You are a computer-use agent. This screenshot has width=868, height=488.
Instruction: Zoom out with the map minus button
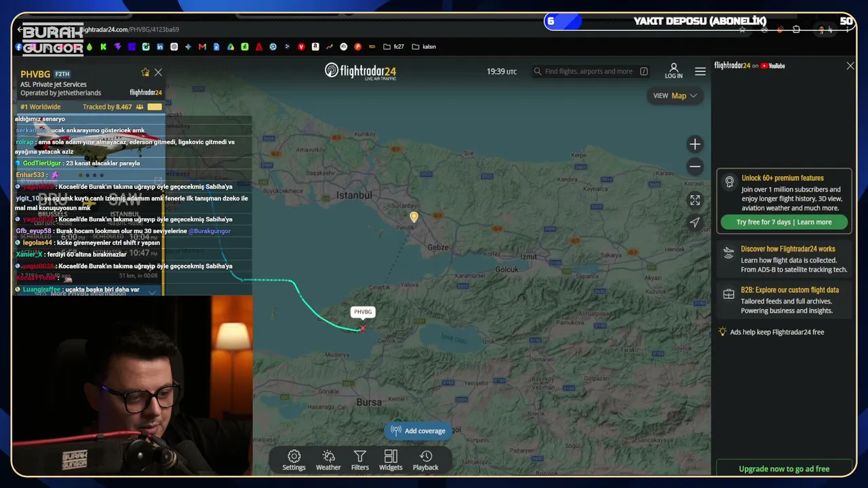pyautogui.click(x=695, y=167)
